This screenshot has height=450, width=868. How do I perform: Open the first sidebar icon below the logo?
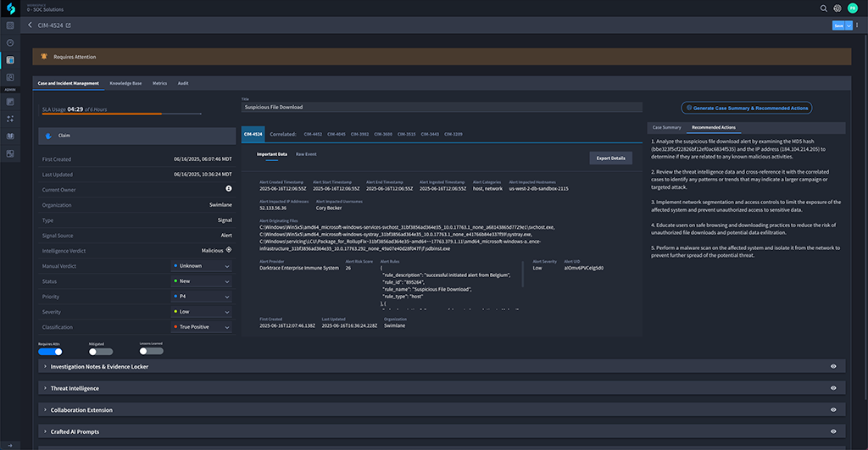point(10,25)
